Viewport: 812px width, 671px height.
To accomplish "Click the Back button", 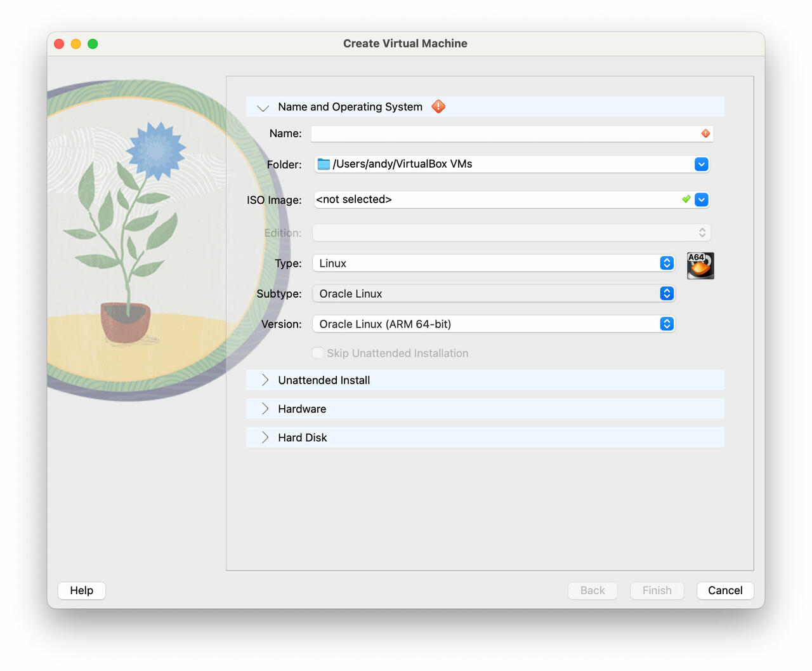I will (x=593, y=590).
